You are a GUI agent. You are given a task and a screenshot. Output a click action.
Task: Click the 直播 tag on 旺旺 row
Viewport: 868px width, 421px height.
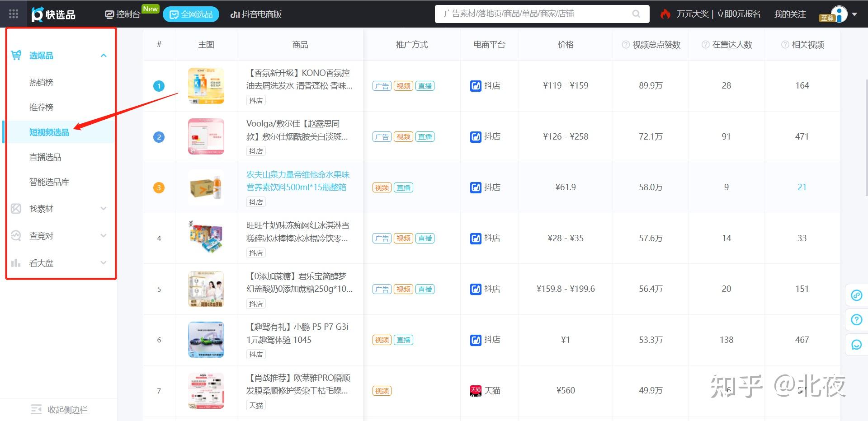click(x=425, y=239)
